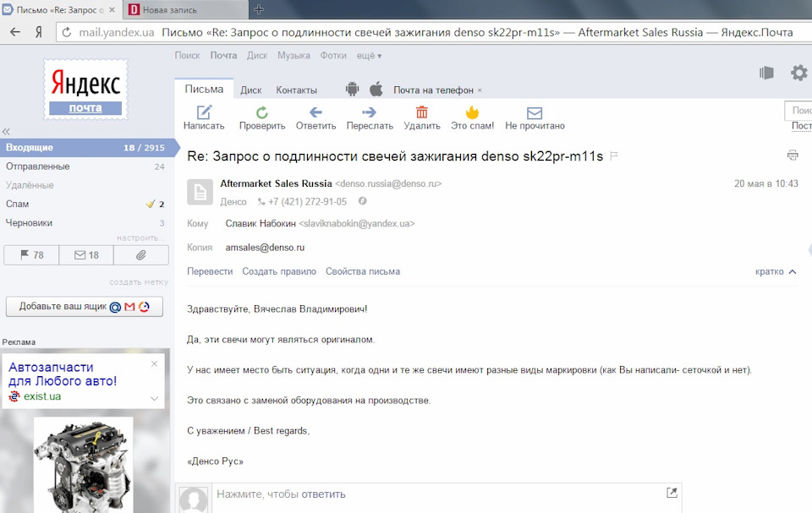Click the Написать compose icon
812x513 pixels.
coord(204,112)
